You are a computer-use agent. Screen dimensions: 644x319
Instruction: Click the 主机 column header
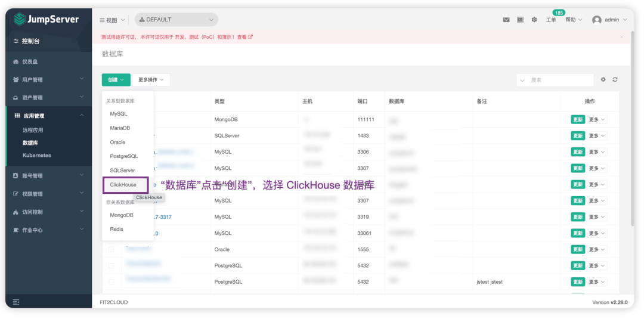307,101
